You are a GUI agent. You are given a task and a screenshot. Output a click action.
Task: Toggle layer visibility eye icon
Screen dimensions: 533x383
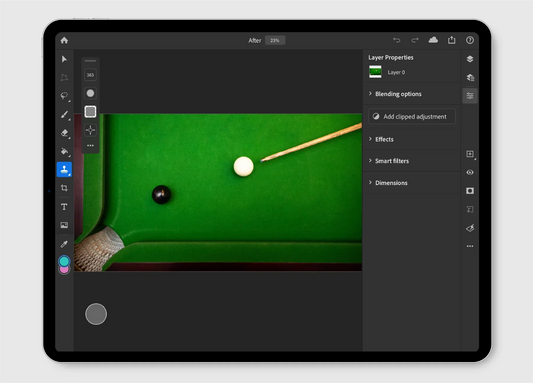pos(470,172)
